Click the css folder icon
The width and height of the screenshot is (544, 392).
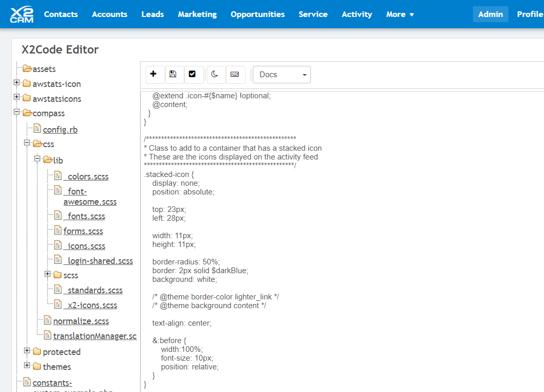[38, 144]
